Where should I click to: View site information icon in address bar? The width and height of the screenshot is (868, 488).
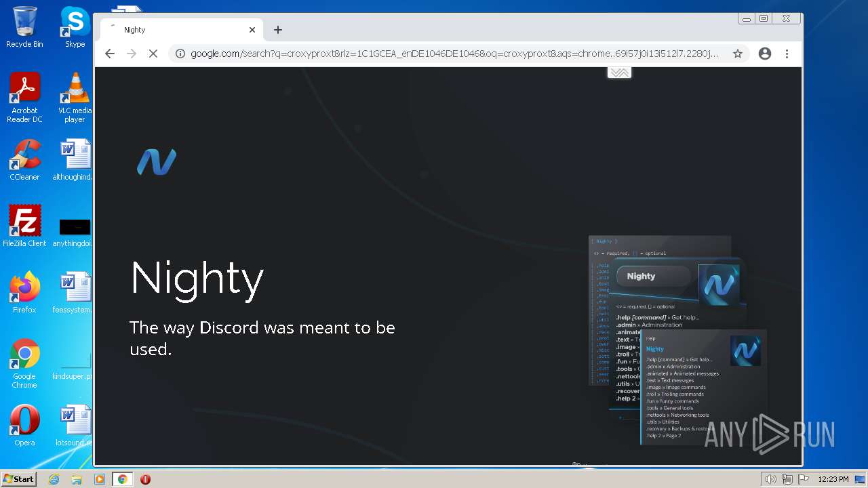click(x=180, y=54)
